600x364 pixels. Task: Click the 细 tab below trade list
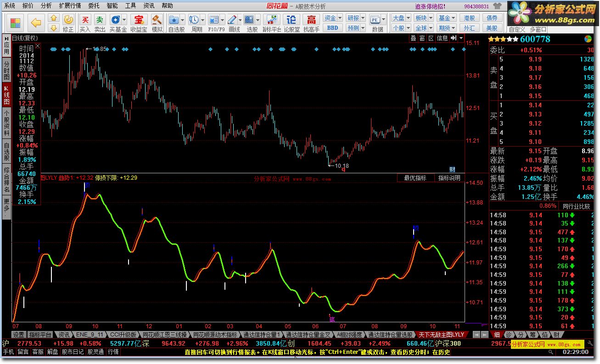point(497,335)
